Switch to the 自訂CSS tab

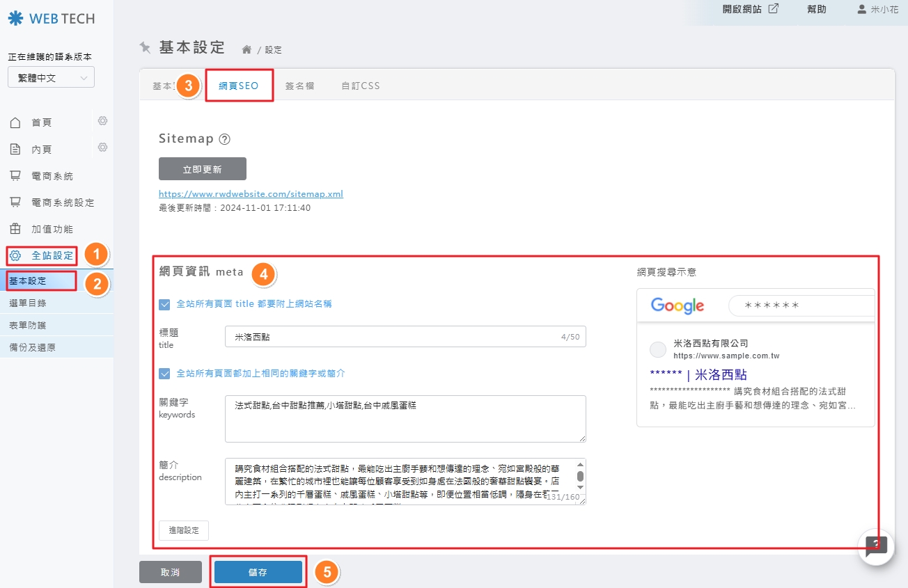[361, 86]
